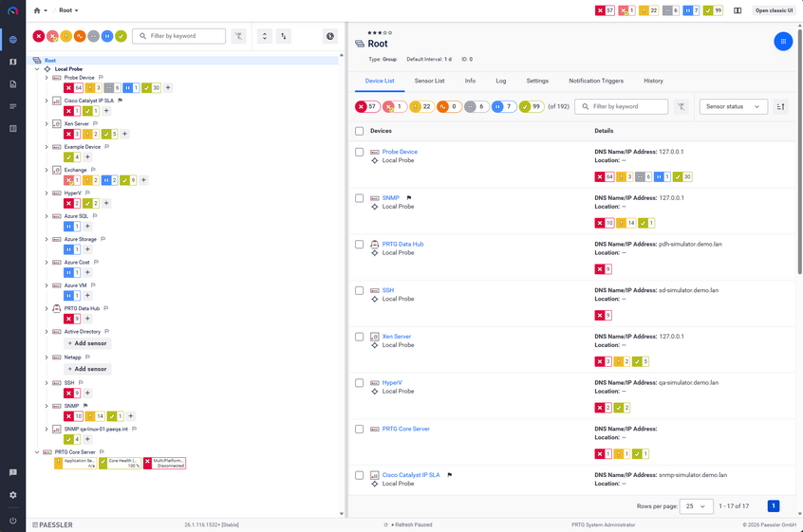Tick the PRTG Data Hub row checkbox
Screen dimensions: 803x532
pos(360,245)
